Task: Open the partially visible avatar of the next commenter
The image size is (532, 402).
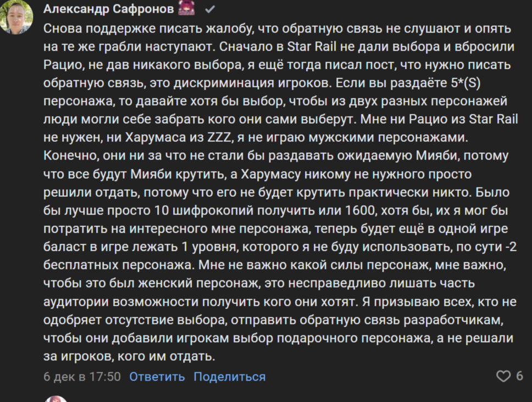Action: (x=56, y=399)
